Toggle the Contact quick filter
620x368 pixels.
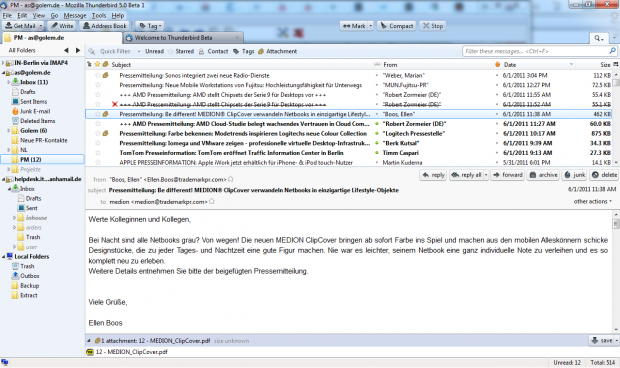pyautogui.click(x=214, y=51)
